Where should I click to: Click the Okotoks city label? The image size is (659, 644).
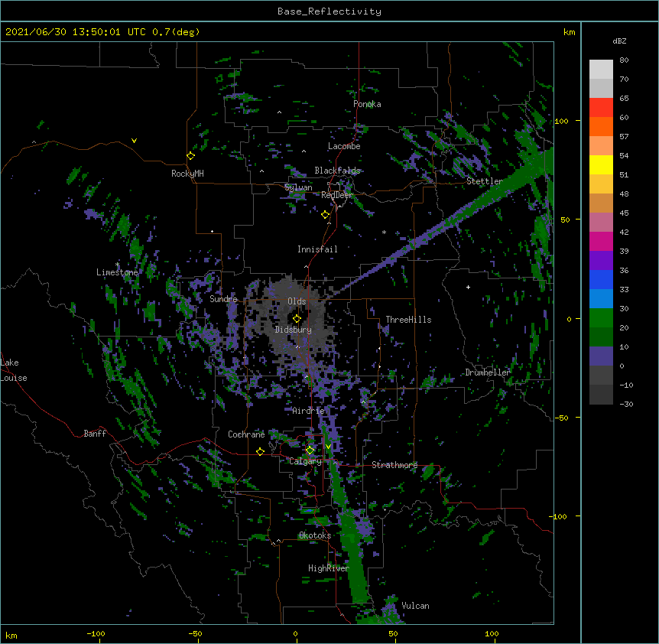[x=315, y=535]
